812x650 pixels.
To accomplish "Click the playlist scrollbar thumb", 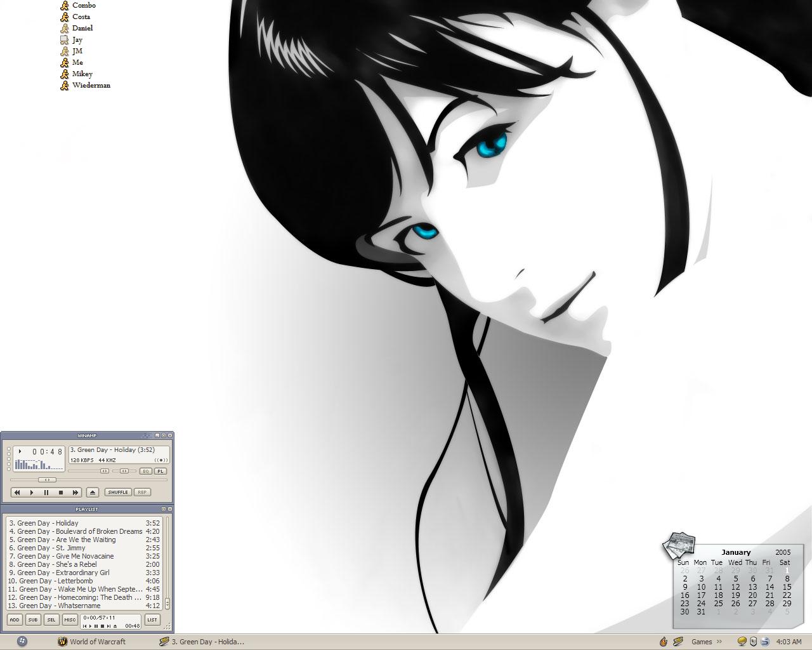I will pyautogui.click(x=167, y=604).
